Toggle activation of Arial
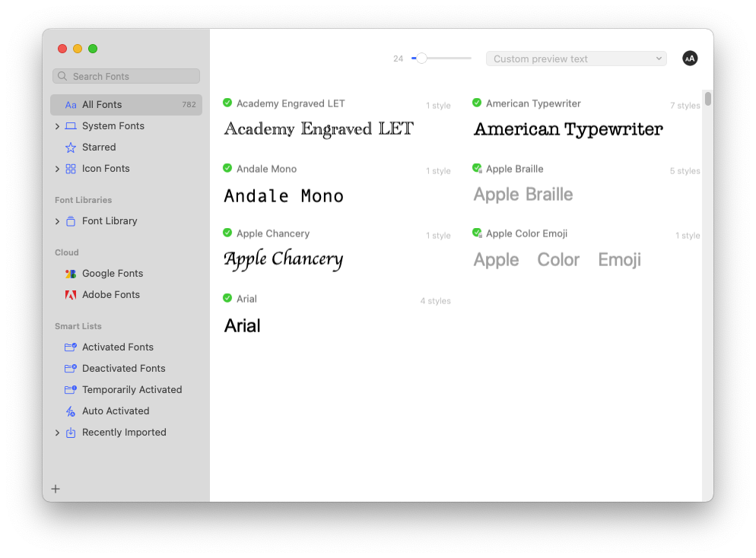Viewport: 756px width, 558px height. point(227,298)
